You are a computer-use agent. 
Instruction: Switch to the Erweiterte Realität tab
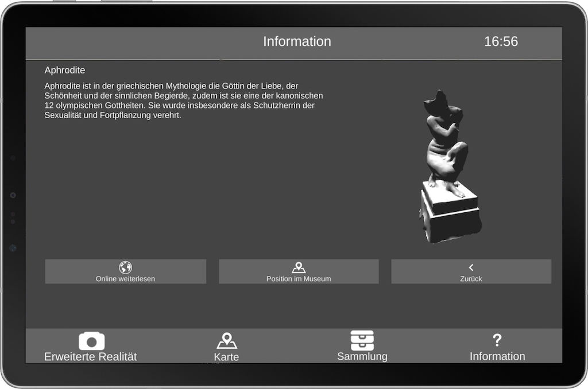pyautogui.click(x=90, y=347)
